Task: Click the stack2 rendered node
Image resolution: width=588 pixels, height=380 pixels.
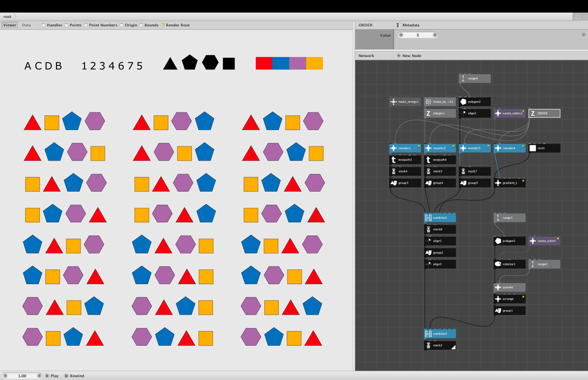Action: (x=440, y=345)
